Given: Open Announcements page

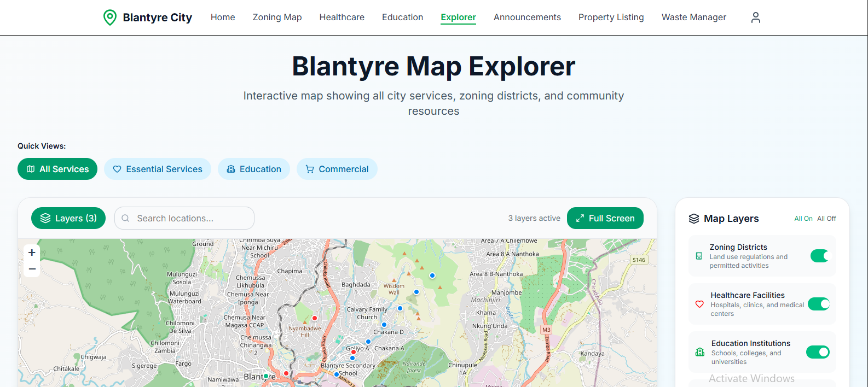Looking at the screenshot, I should (x=528, y=17).
